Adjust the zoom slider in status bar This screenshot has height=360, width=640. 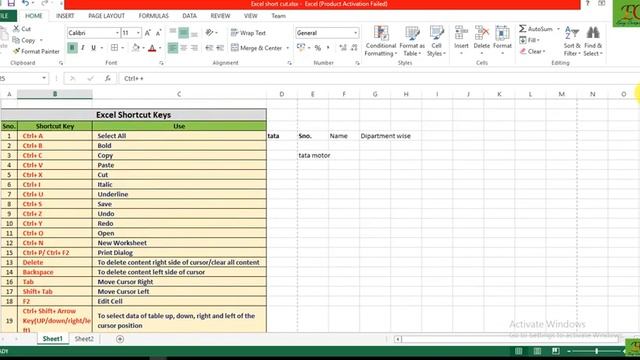click(597, 351)
